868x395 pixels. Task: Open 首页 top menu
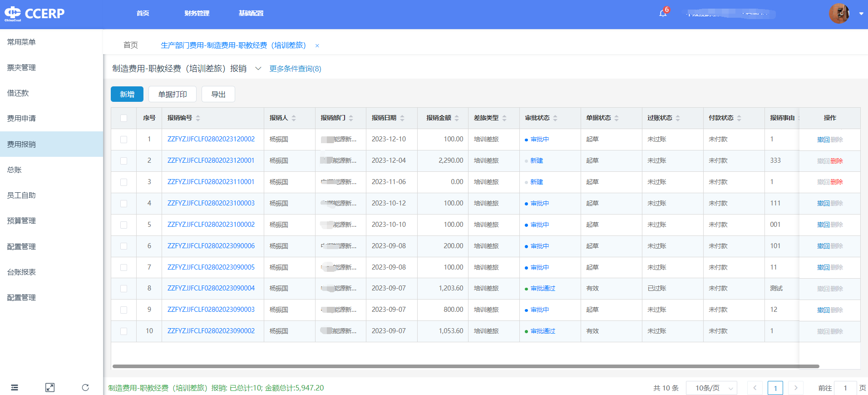[x=143, y=13]
